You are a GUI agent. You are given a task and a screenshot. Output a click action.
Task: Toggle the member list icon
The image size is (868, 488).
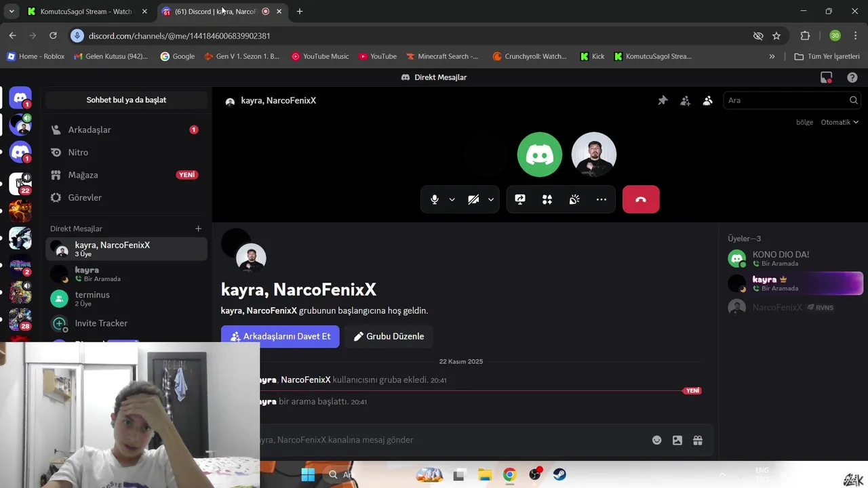pyautogui.click(x=707, y=100)
